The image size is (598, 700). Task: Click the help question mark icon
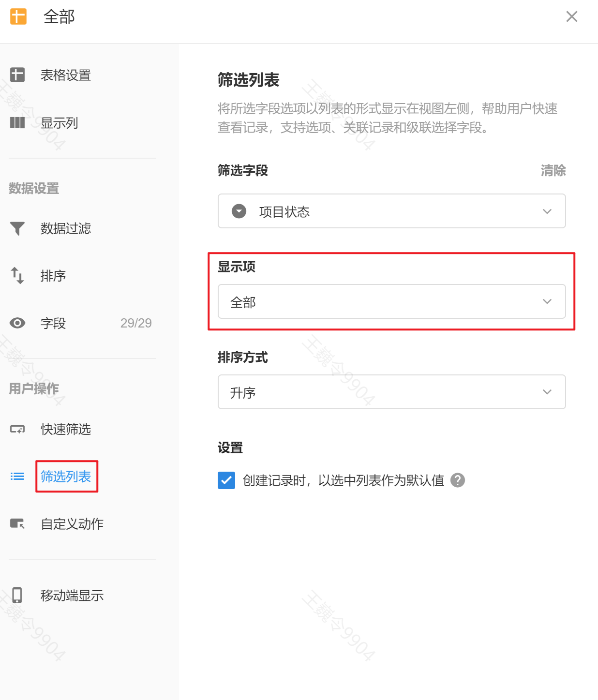coord(457,480)
